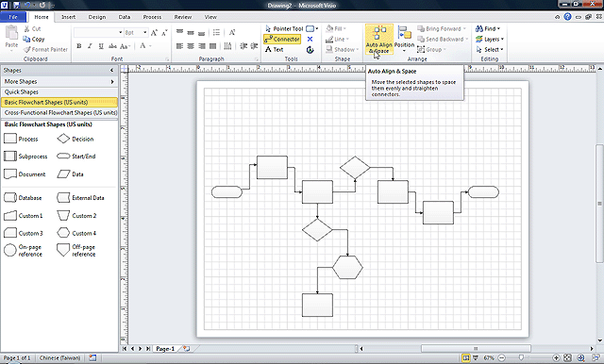
Task: Switch to the Review tab
Action: coord(182,17)
